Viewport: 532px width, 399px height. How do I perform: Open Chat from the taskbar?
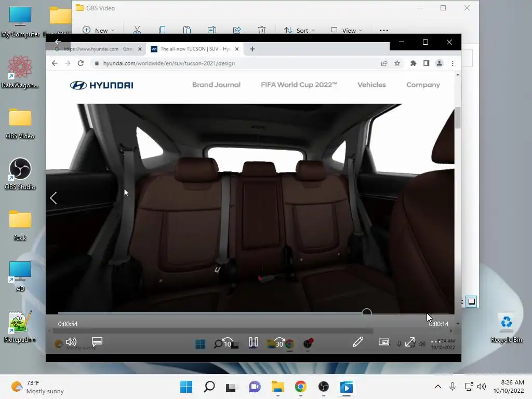coord(255,387)
